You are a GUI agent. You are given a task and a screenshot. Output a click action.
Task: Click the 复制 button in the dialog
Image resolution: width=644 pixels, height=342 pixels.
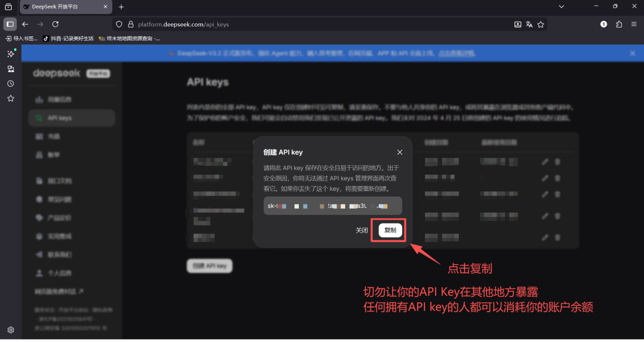click(390, 230)
